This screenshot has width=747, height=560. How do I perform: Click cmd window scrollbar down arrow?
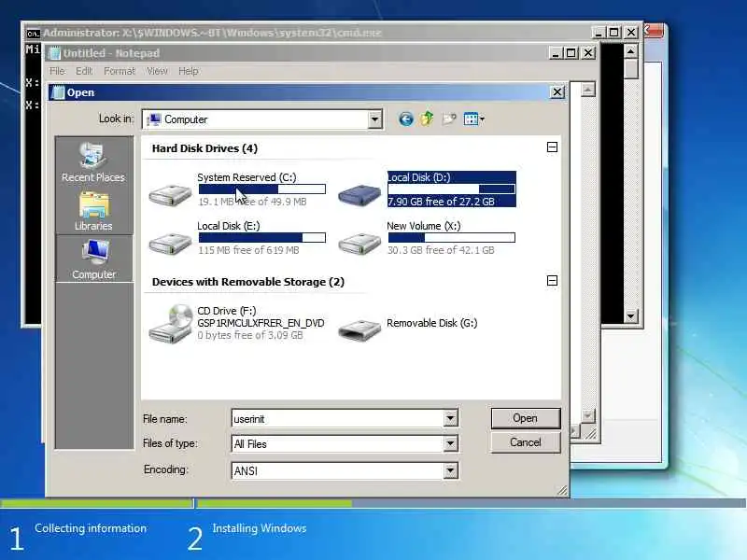tap(631, 315)
